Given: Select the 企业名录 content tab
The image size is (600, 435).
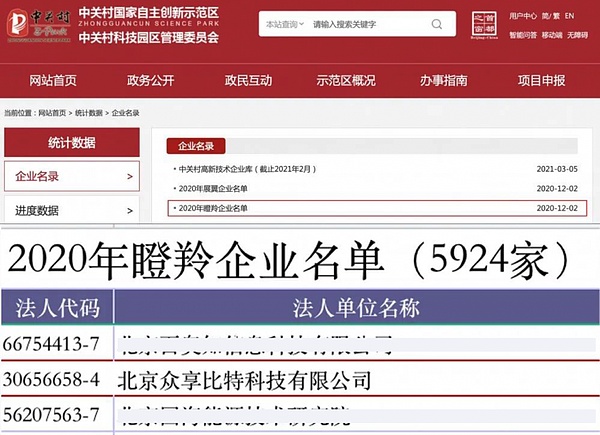Looking at the screenshot, I should click(196, 146).
